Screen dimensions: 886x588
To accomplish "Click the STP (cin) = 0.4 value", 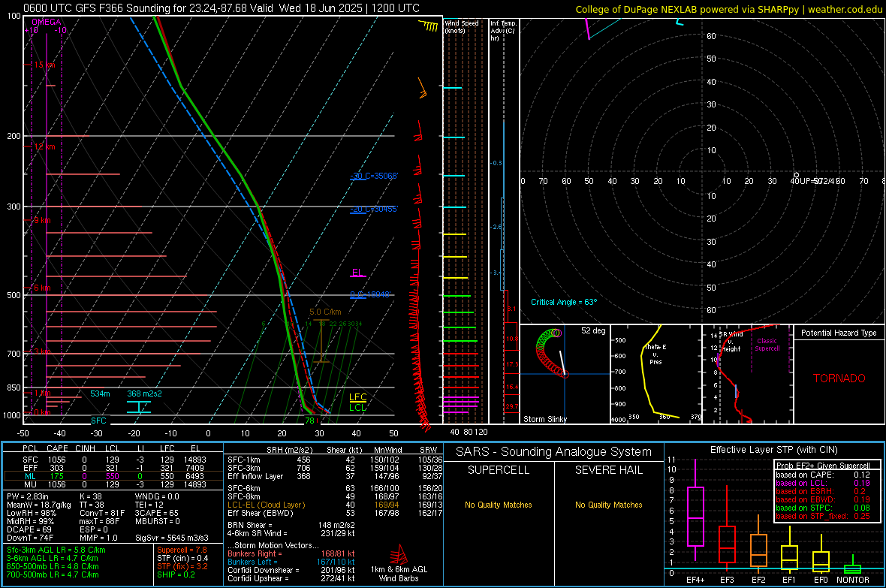I will point(182,558).
